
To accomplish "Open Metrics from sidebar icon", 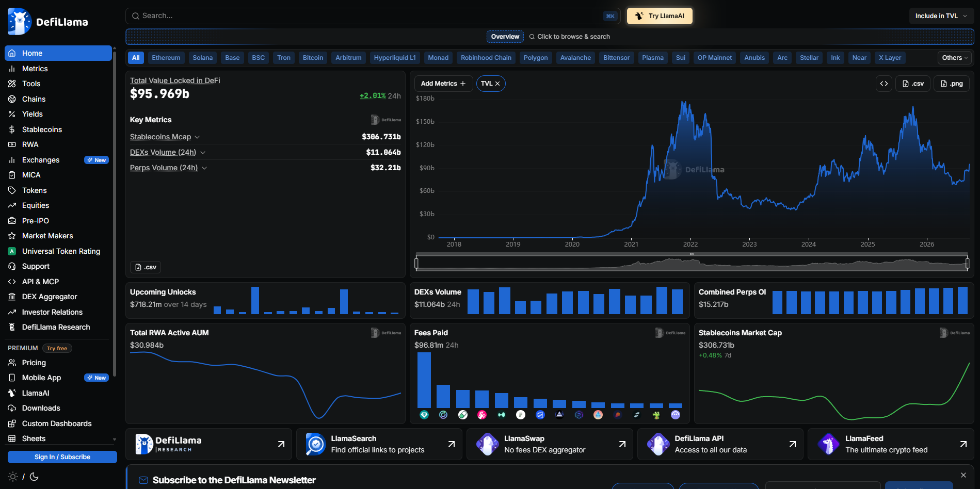I will click(12, 69).
